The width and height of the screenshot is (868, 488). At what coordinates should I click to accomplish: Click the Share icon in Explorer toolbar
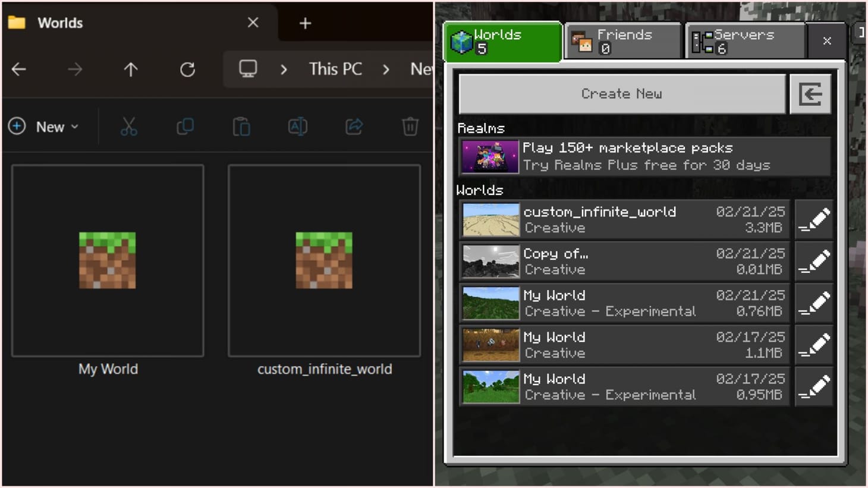click(354, 126)
